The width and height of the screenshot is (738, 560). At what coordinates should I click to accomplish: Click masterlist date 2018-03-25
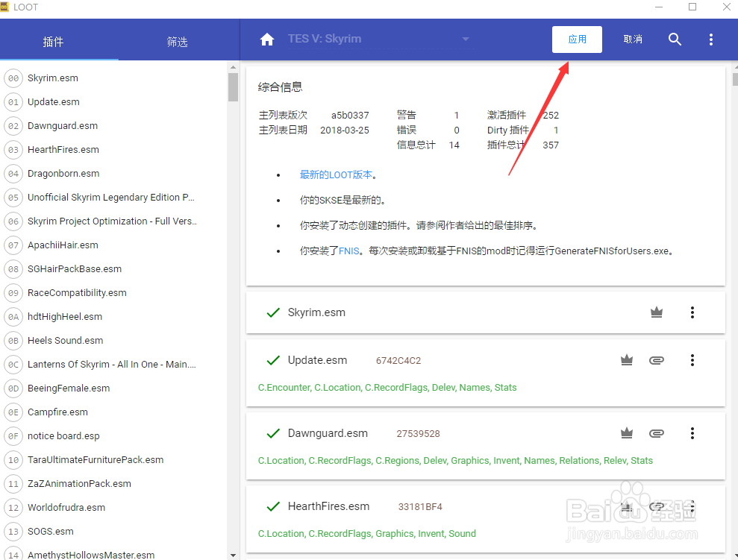pyautogui.click(x=345, y=130)
